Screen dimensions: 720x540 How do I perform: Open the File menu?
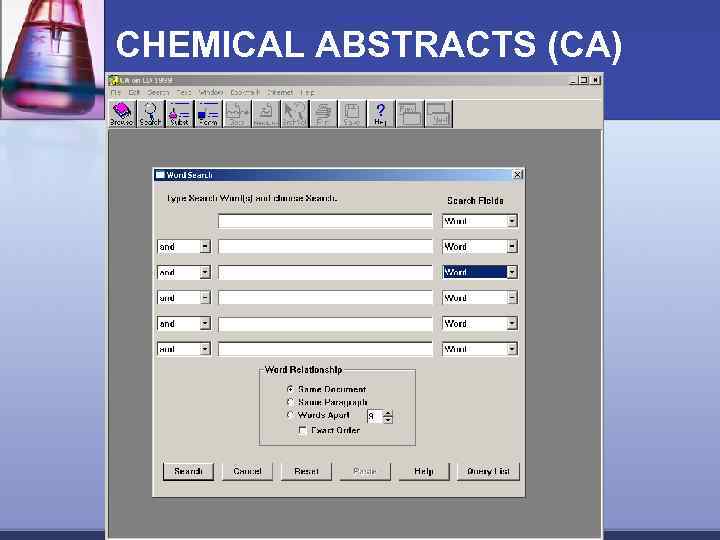pos(115,92)
